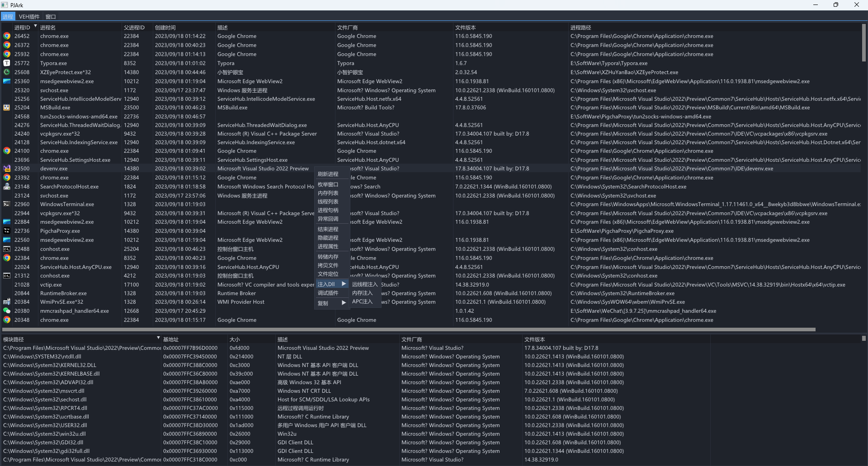
Task: Click msedgewebview2 icon of process 22560
Action: click(x=7, y=240)
